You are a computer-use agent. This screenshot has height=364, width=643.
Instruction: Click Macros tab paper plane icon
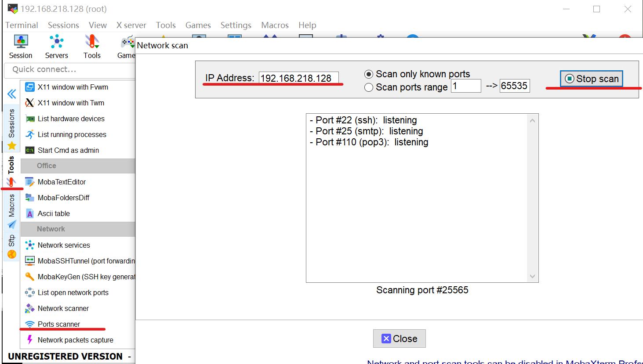click(x=12, y=225)
